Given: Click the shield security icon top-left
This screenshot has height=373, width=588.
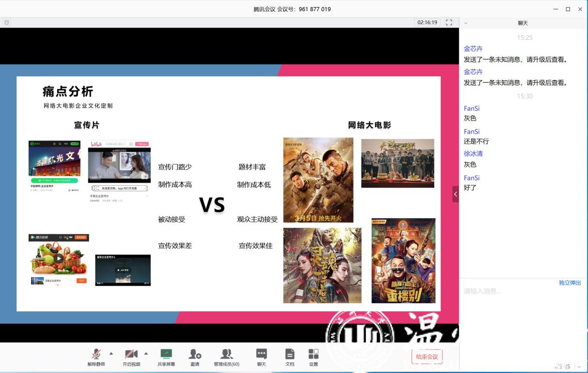Looking at the screenshot, I should click(6, 22).
